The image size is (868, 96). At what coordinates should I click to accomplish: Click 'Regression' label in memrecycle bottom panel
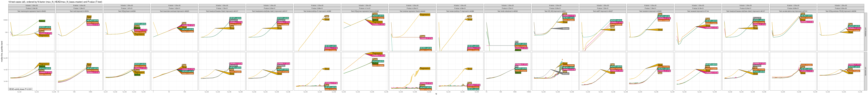tap(44, 64)
